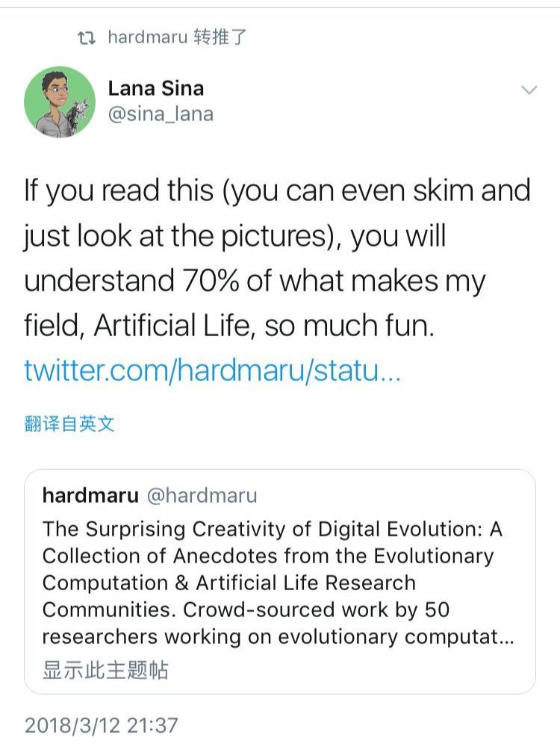Click the "understand 70% of what makes my" line
This screenshot has width=560, height=753.
coord(255,281)
